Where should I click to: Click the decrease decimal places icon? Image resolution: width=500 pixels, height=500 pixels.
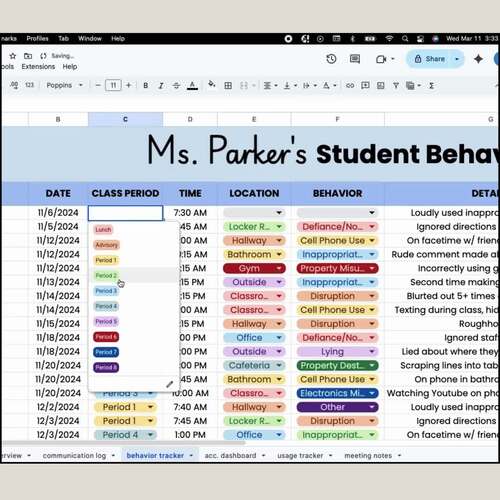(14, 85)
